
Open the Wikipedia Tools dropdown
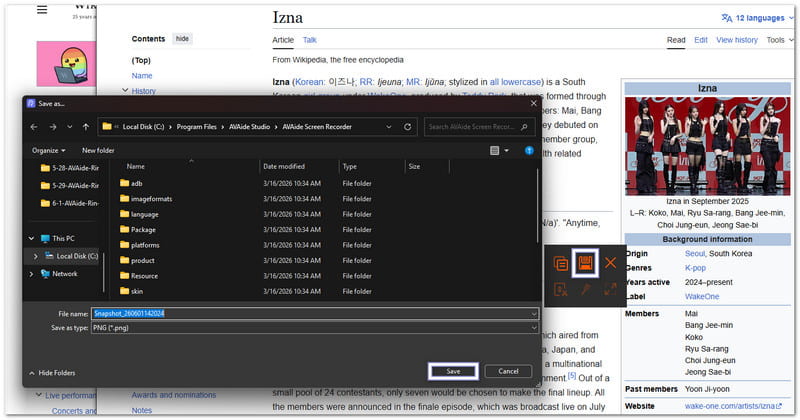click(x=780, y=40)
